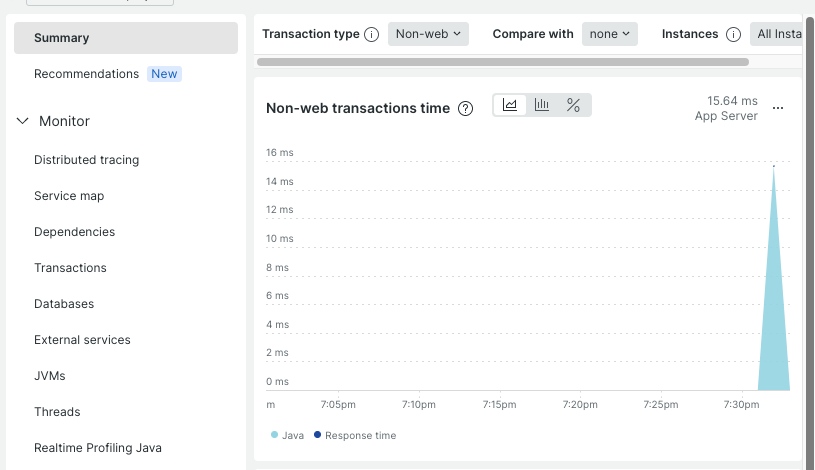
Task: Collapse the Monitor section chevron
Action: click(x=23, y=121)
